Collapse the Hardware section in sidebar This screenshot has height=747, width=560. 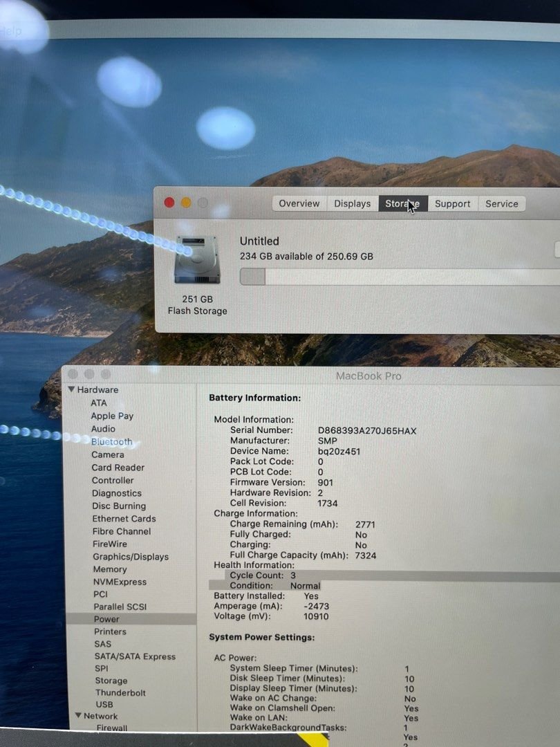pyautogui.click(x=72, y=389)
